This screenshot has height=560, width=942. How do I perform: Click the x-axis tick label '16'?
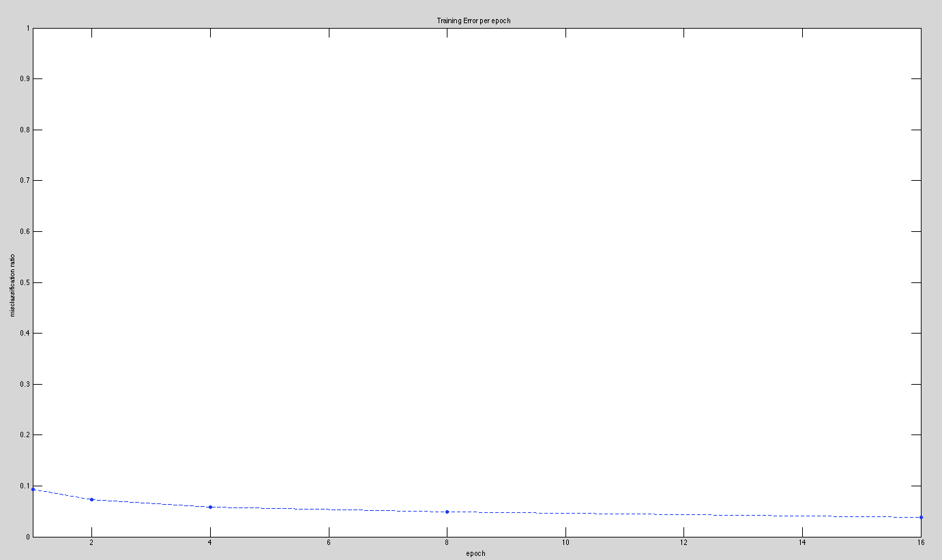[x=920, y=543]
